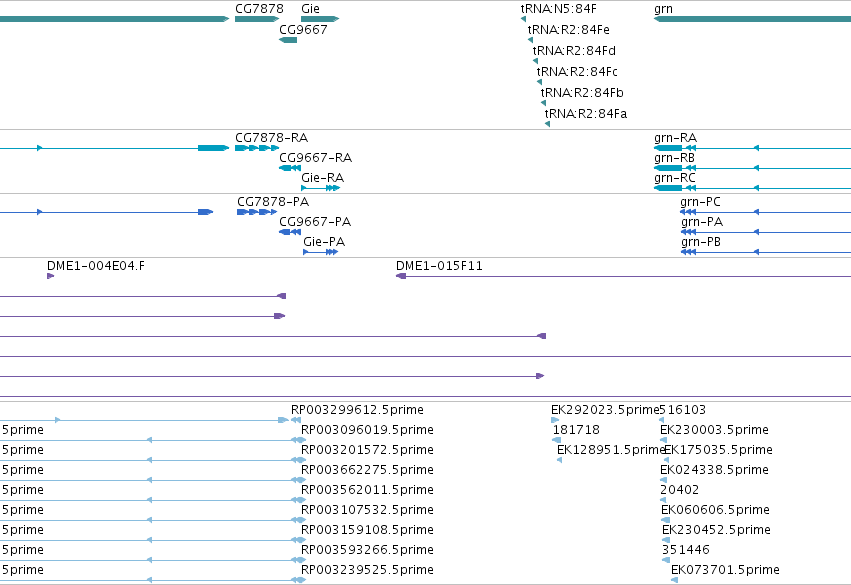Image resolution: width=851 pixels, height=585 pixels.
Task: Select the EK230003.5prime EST label
Action: tap(714, 430)
